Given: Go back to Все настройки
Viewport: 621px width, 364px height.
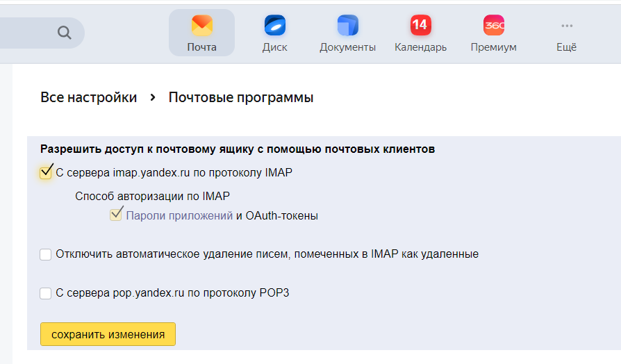Looking at the screenshot, I should click(x=88, y=97).
